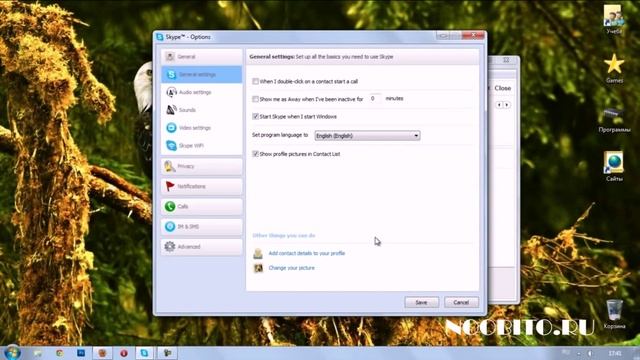This screenshot has width=640, height=360.
Task: Toggle double-click on contact starts a call
Action: coord(256,82)
